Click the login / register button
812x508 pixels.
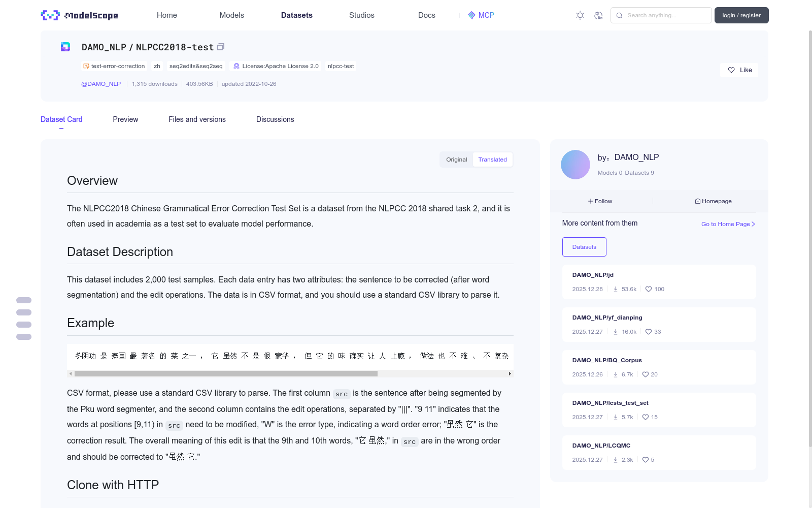pyautogui.click(x=741, y=15)
